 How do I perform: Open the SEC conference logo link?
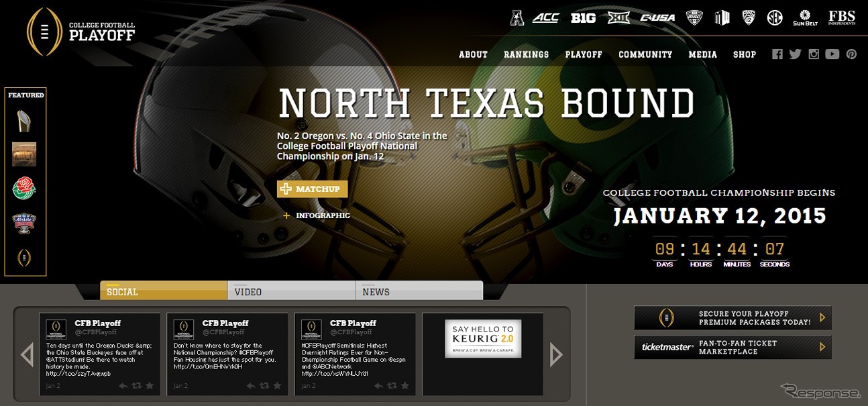775,18
